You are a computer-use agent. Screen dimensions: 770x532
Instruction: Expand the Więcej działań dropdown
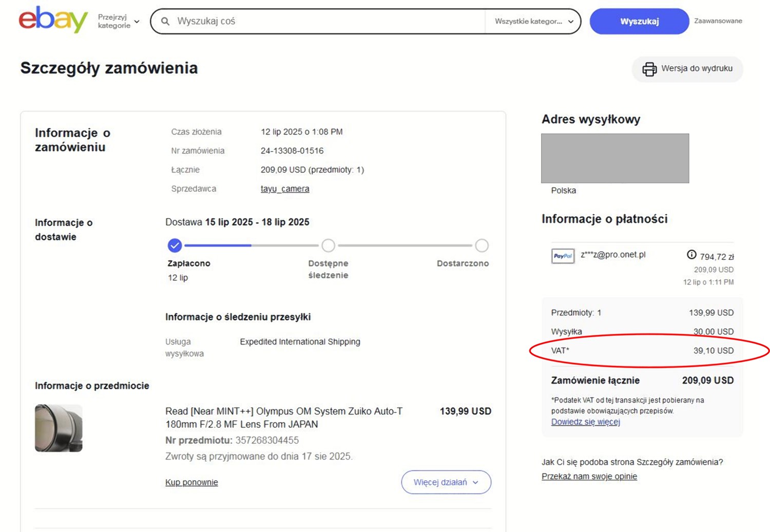(x=446, y=482)
